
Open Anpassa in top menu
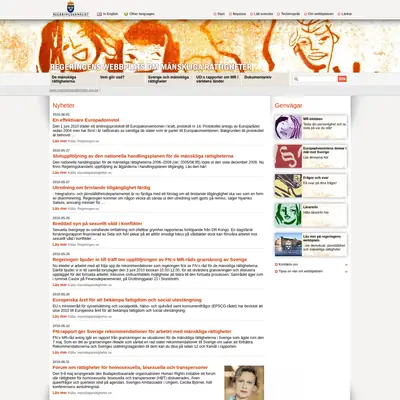239,14
